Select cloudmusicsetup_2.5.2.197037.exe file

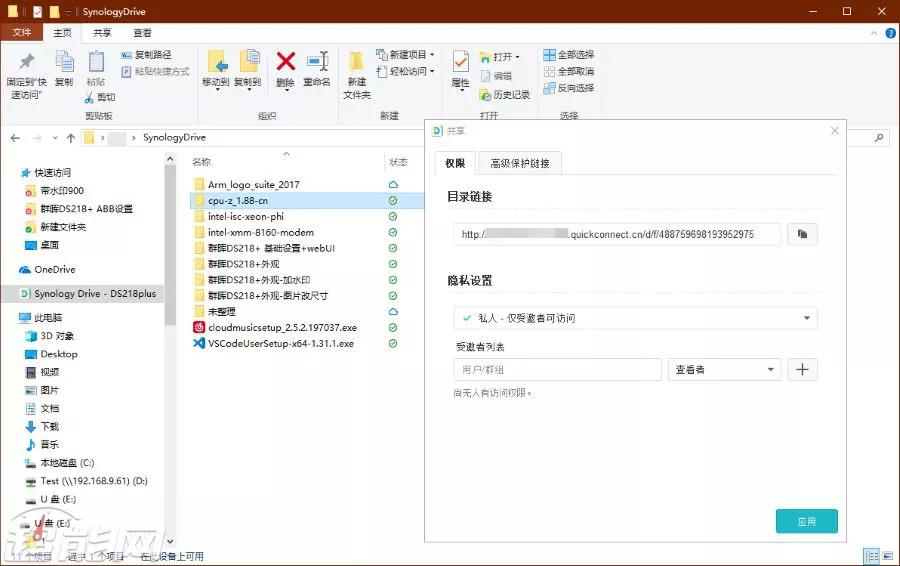click(x=282, y=328)
